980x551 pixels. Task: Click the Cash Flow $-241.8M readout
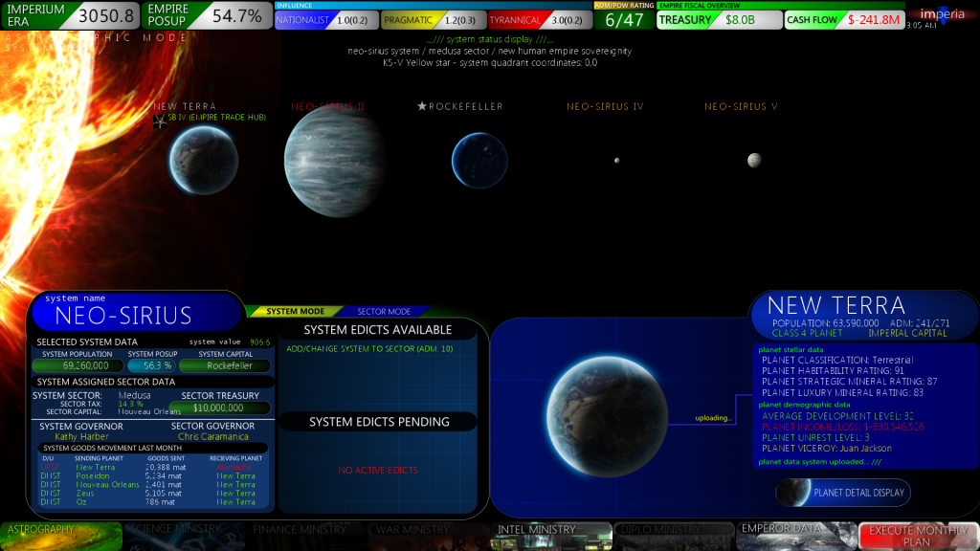click(x=844, y=20)
